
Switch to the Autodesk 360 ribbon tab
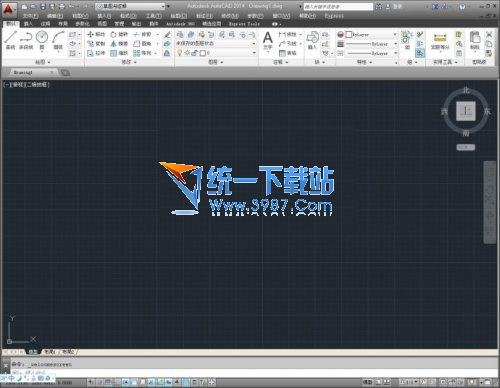180,24
